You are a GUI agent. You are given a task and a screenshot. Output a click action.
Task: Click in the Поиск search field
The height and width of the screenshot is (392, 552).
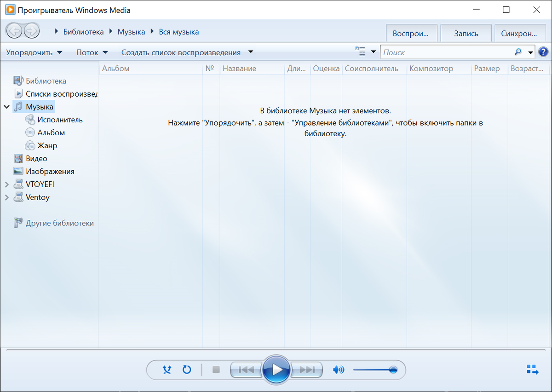click(x=447, y=52)
